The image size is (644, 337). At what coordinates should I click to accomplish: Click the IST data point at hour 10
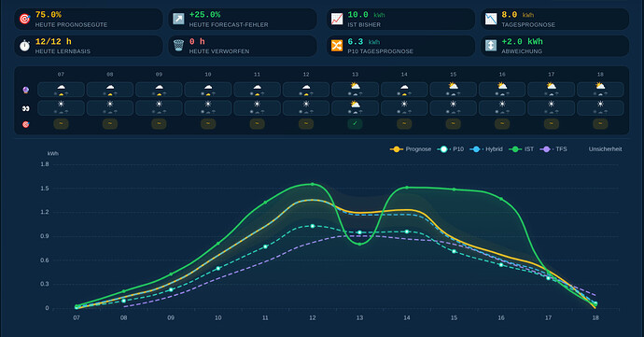pyautogui.click(x=218, y=244)
